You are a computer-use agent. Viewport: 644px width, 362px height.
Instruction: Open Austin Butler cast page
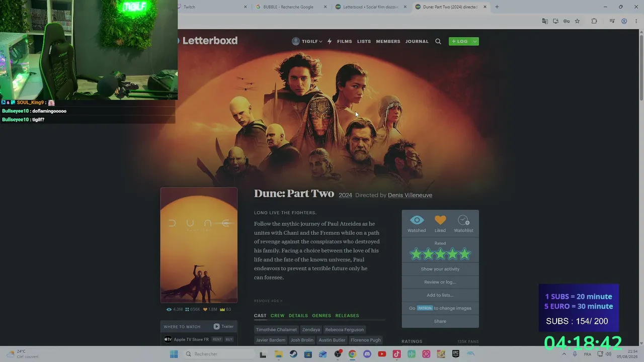(332, 340)
